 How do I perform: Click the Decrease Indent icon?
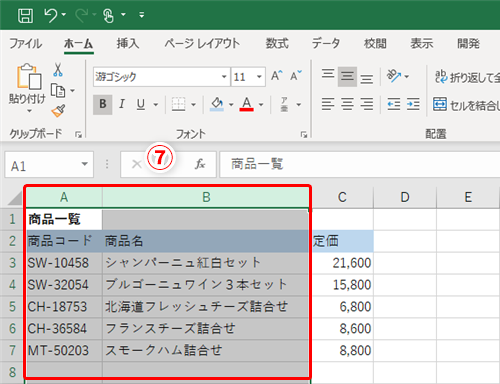point(394,105)
